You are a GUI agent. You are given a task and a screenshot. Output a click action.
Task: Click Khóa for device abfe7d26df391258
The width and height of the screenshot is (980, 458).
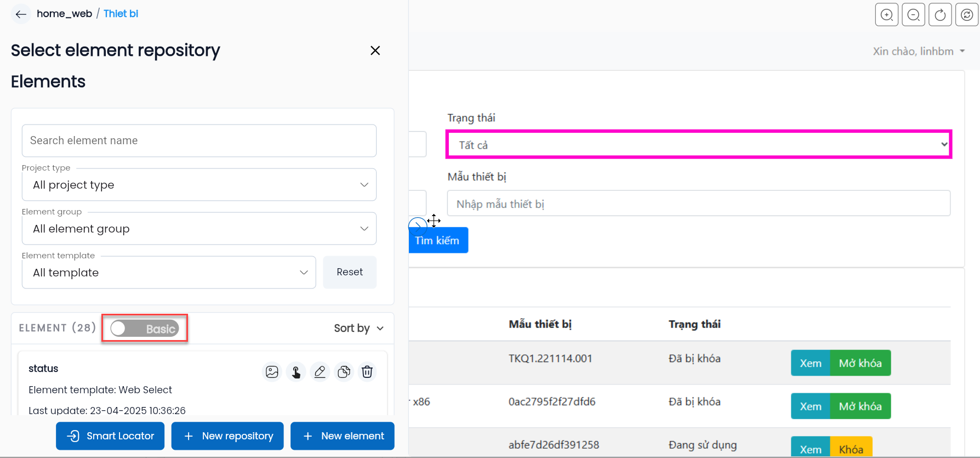tap(851, 447)
